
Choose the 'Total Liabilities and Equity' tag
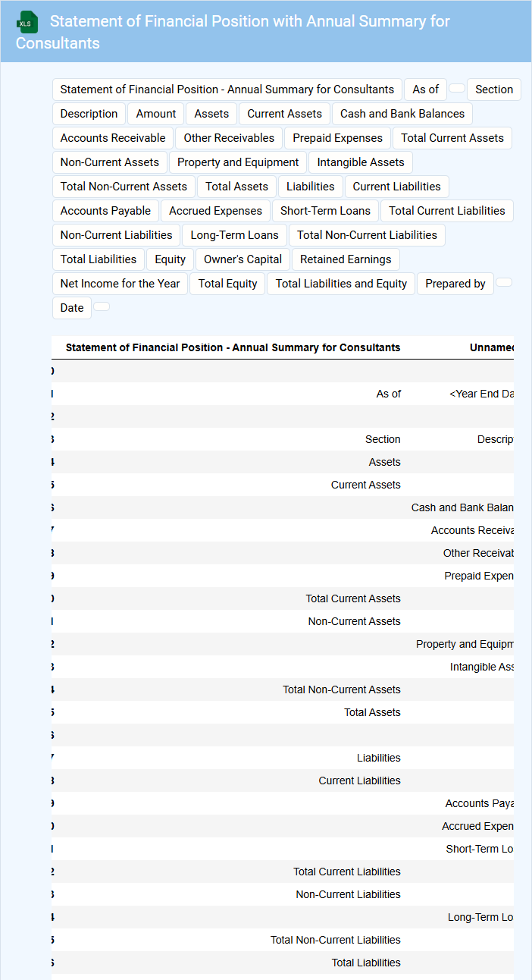click(341, 284)
